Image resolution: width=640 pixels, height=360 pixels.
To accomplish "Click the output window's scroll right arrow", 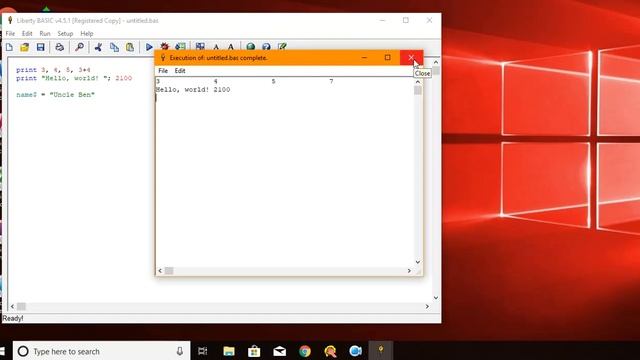I will point(409,271).
